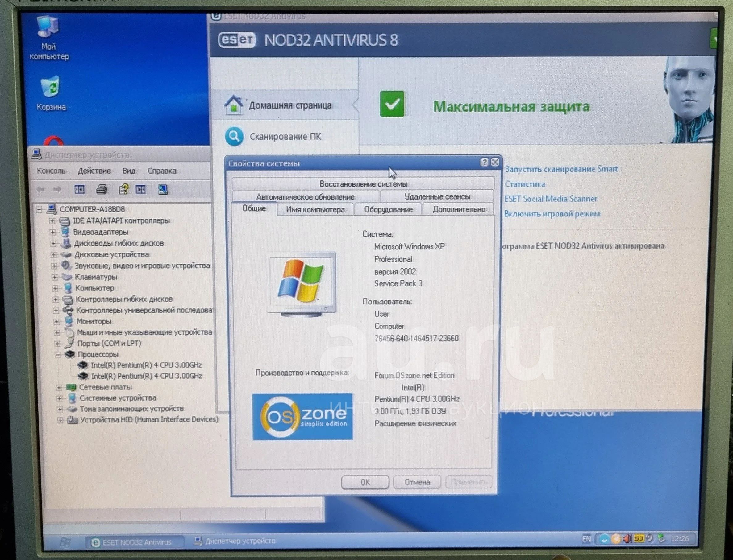Click the Print icon in Device Manager toolbar

point(102,190)
